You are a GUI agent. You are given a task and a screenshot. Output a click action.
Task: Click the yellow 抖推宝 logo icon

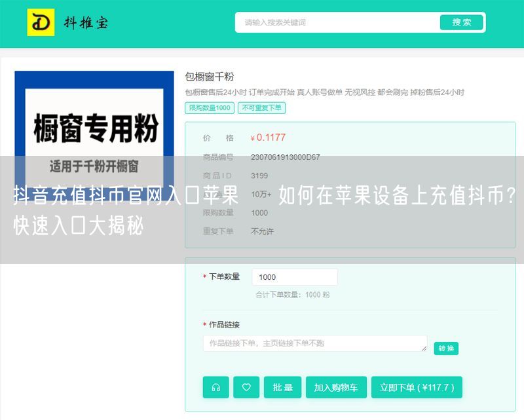click(x=41, y=22)
